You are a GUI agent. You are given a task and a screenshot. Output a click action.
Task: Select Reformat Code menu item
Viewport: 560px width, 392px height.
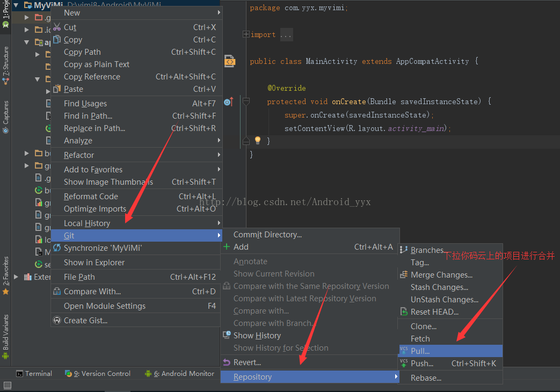(136, 196)
